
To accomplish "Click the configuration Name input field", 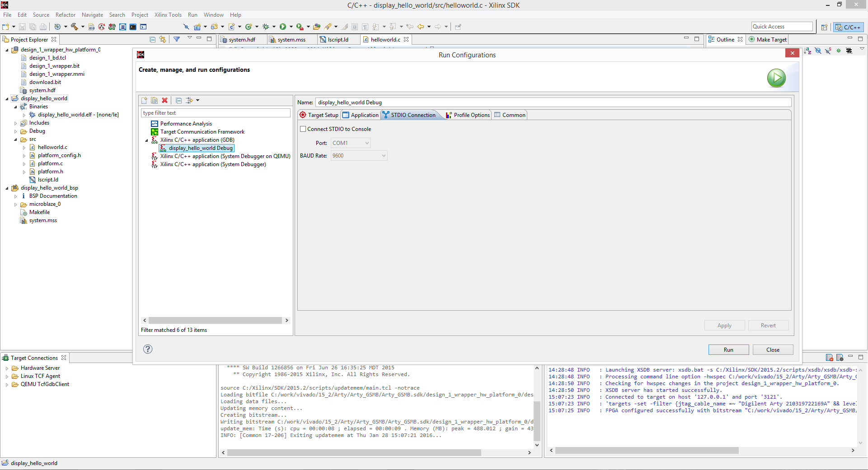I will point(553,102).
